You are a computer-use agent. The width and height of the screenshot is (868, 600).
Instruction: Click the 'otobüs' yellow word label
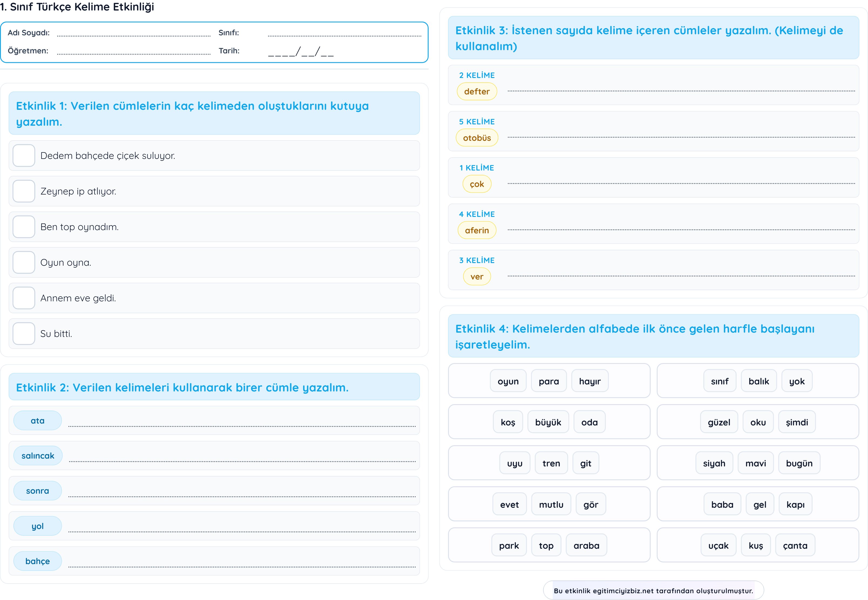point(476,138)
